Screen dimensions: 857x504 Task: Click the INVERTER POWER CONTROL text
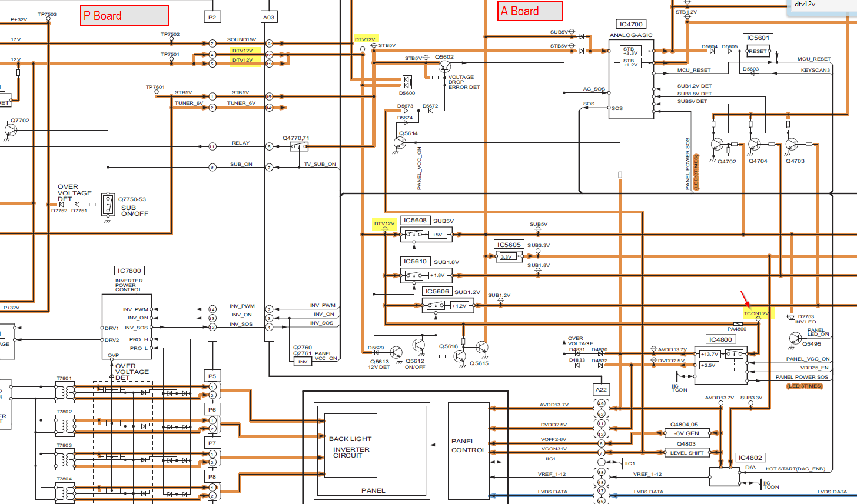129,285
